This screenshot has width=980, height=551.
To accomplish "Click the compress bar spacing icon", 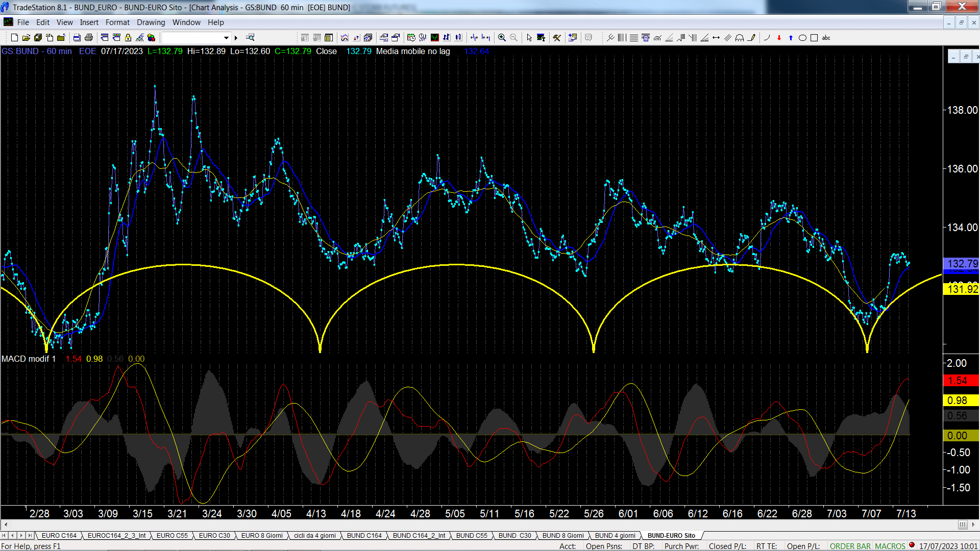I will coord(474,37).
